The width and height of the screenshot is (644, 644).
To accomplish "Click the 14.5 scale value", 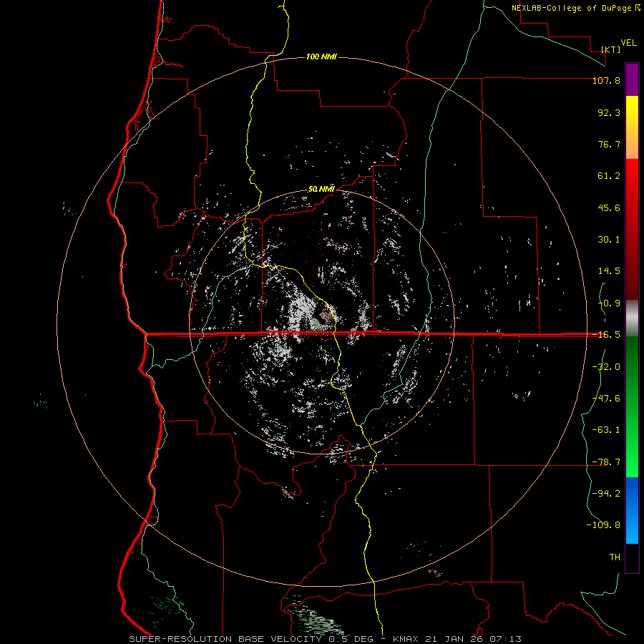I will point(609,271).
